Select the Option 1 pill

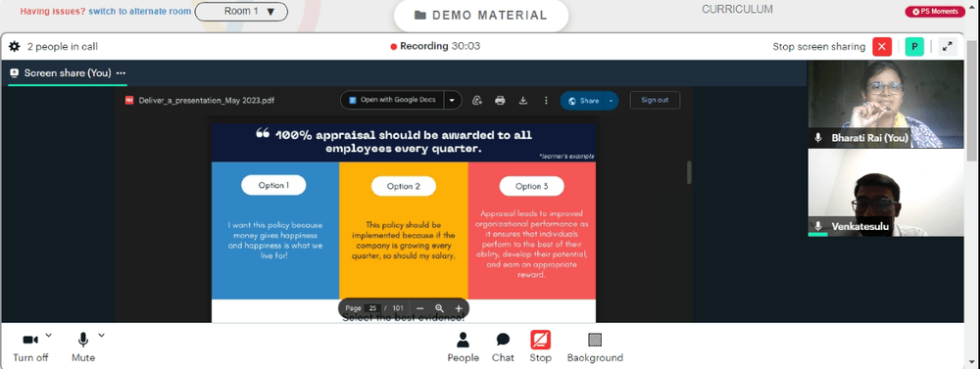tap(273, 185)
